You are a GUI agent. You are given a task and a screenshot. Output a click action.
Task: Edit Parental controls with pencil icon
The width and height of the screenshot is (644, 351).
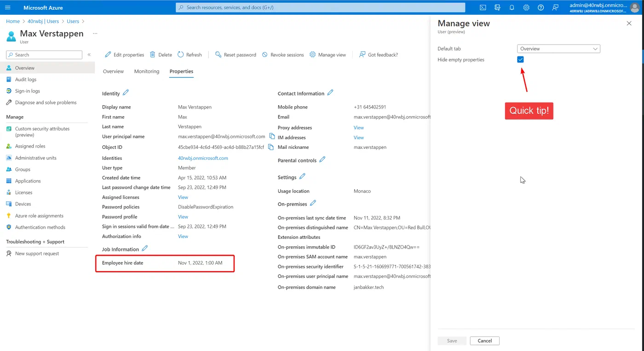pyautogui.click(x=322, y=159)
